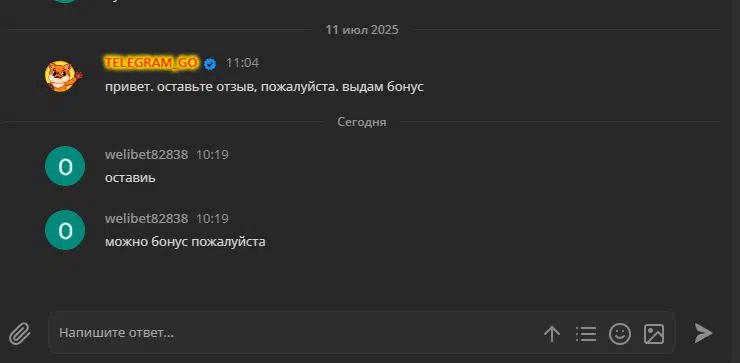
Task: Click welibet82838 username above 'можно бонус пожалуйста'
Action: pos(146,219)
